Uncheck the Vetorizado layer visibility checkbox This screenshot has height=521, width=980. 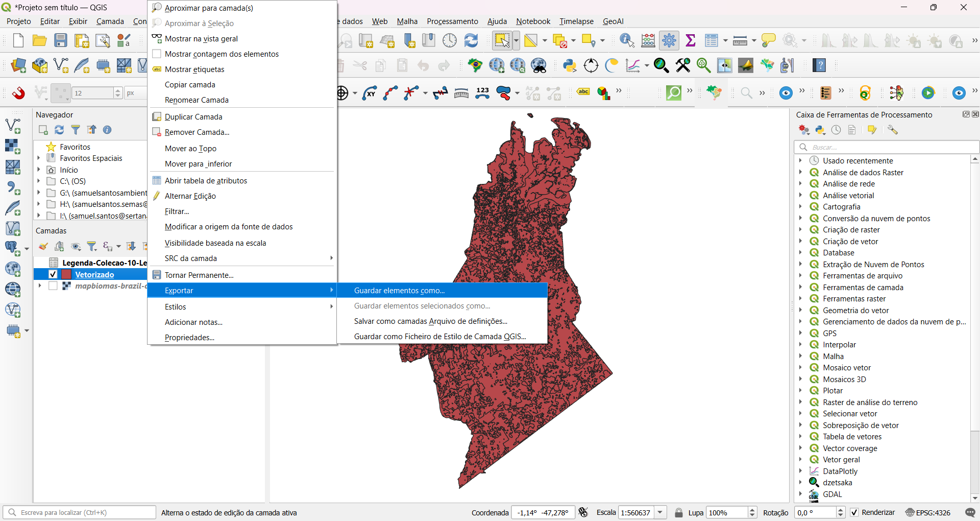[x=53, y=274]
